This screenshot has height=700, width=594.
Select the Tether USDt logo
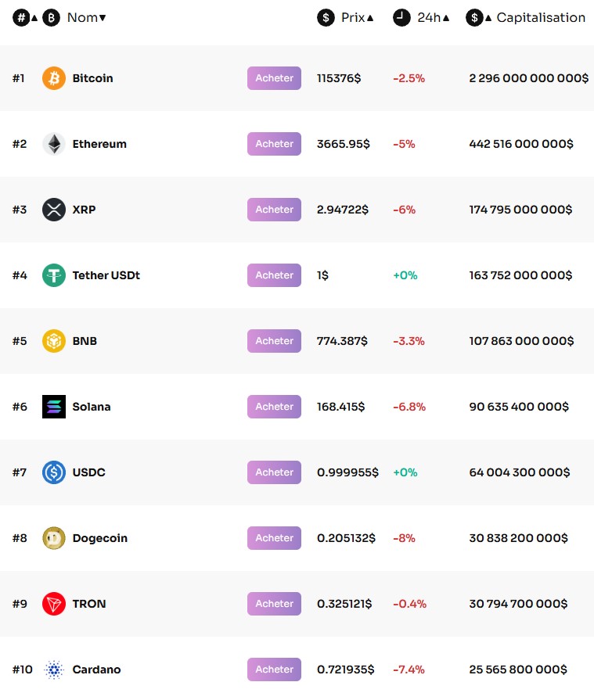pyautogui.click(x=54, y=275)
